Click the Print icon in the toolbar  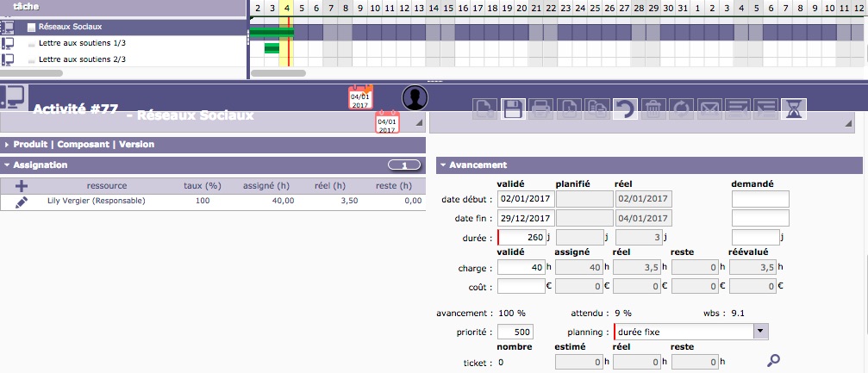(540, 109)
